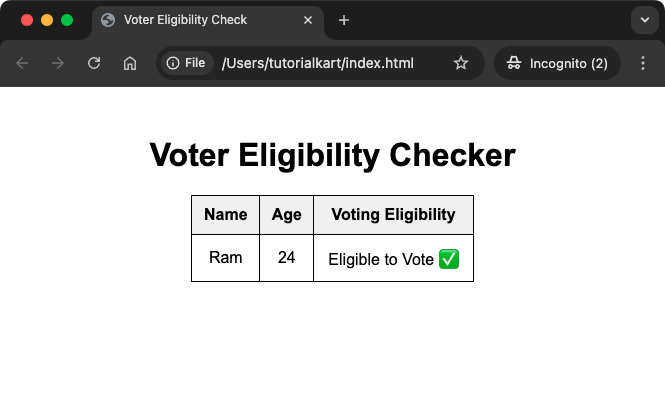Click the browser forward arrow
665x397 pixels.
tap(58, 63)
